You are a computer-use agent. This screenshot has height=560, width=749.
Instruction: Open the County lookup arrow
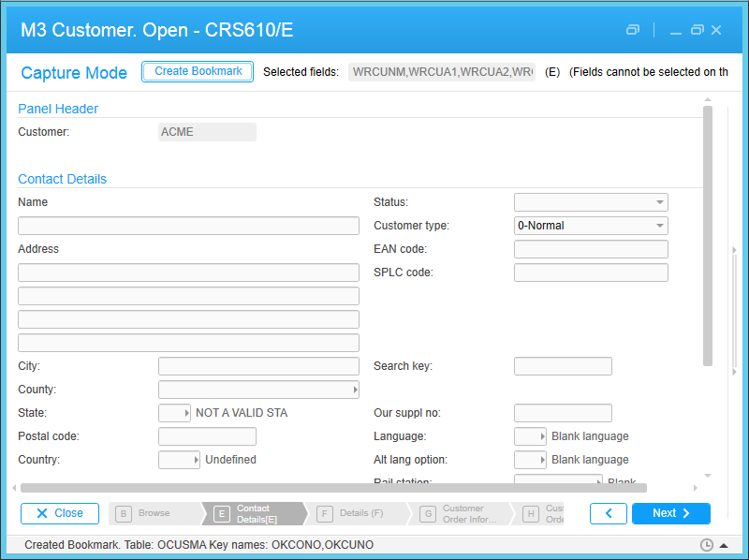pyautogui.click(x=354, y=390)
